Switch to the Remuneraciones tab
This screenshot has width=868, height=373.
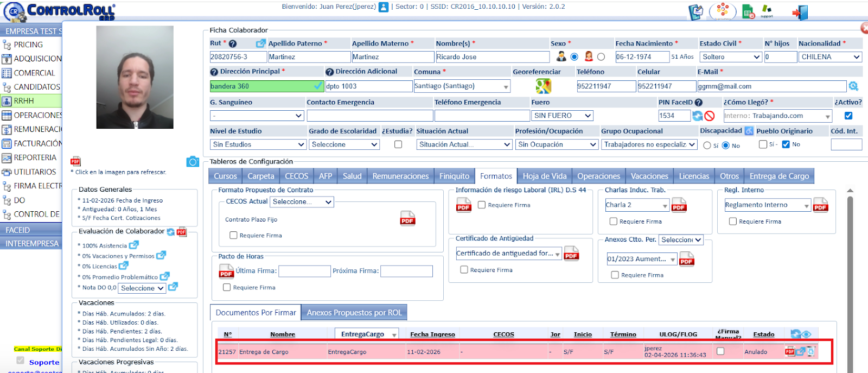pyautogui.click(x=400, y=176)
